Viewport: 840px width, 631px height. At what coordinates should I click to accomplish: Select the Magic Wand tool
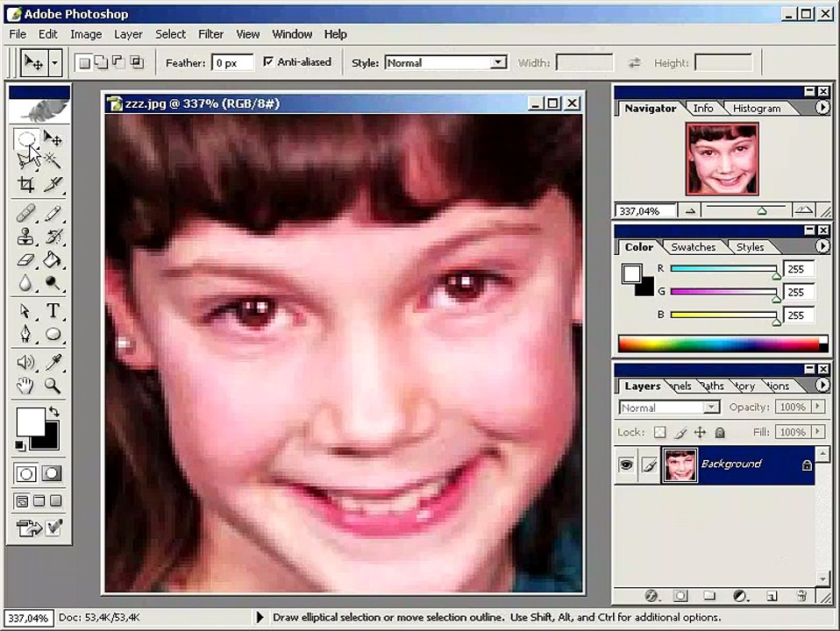[x=53, y=160]
